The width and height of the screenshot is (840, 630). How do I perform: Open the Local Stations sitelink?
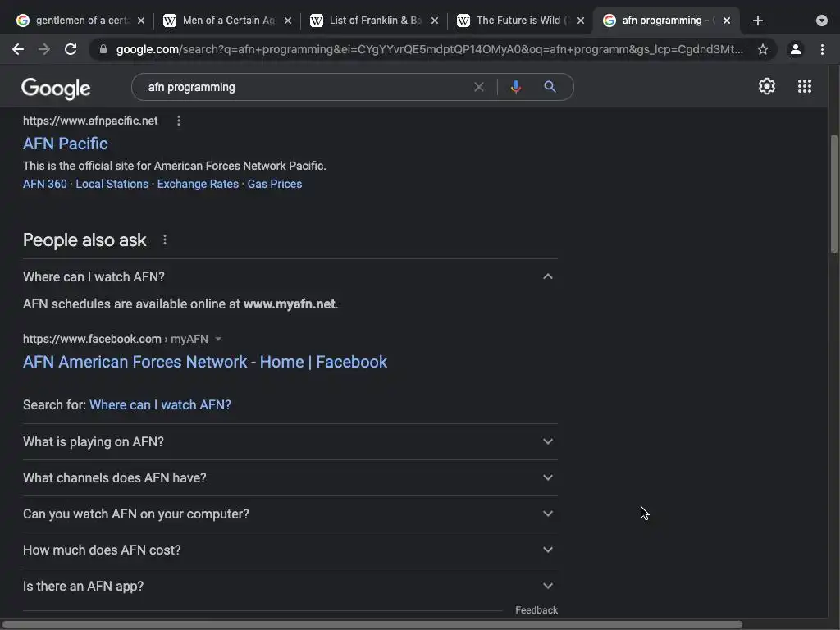coord(112,184)
